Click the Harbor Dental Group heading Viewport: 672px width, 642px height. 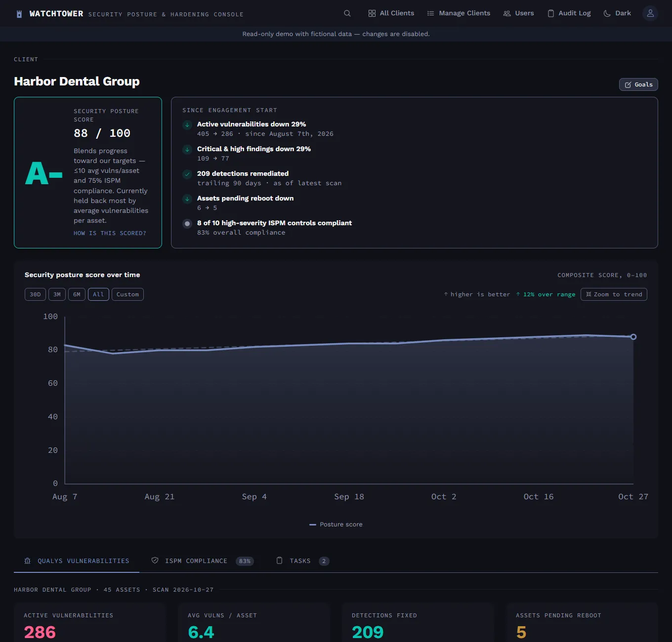click(77, 81)
